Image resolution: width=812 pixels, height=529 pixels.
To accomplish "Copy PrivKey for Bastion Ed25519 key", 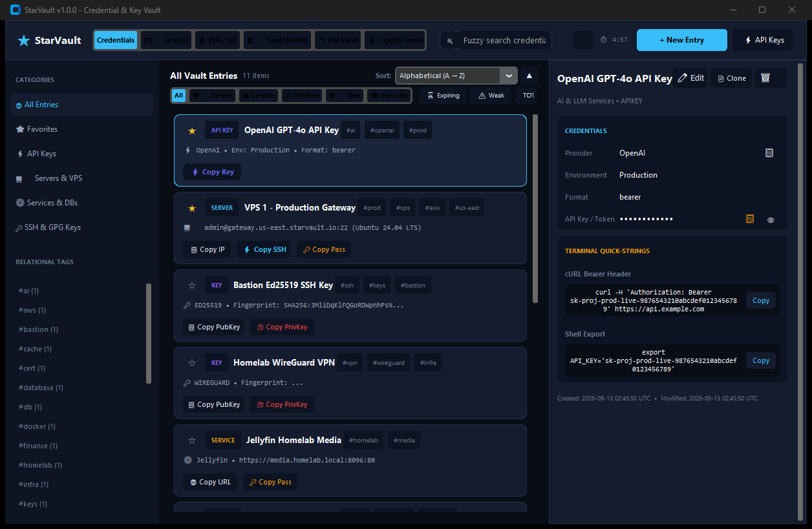I will [x=281, y=327].
